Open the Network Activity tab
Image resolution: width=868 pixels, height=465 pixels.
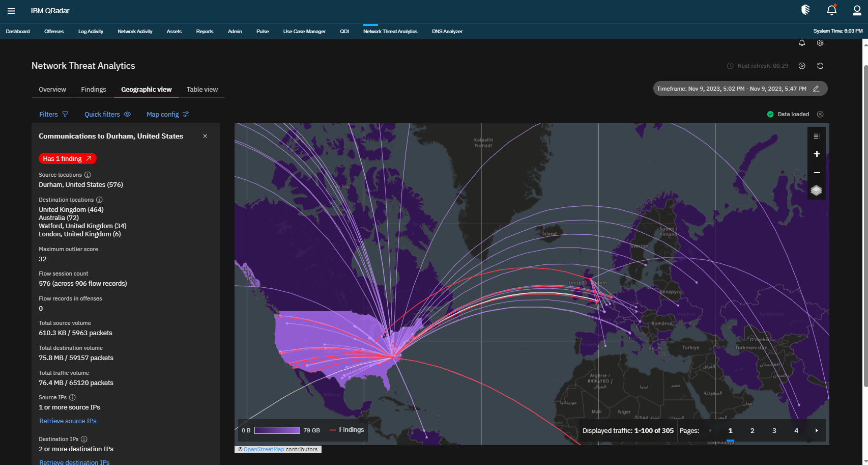tap(135, 32)
